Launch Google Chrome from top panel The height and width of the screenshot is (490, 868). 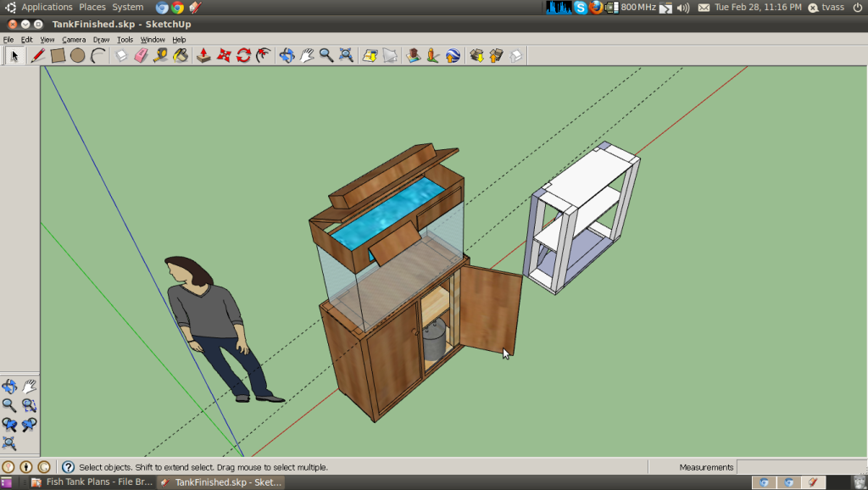click(x=178, y=7)
